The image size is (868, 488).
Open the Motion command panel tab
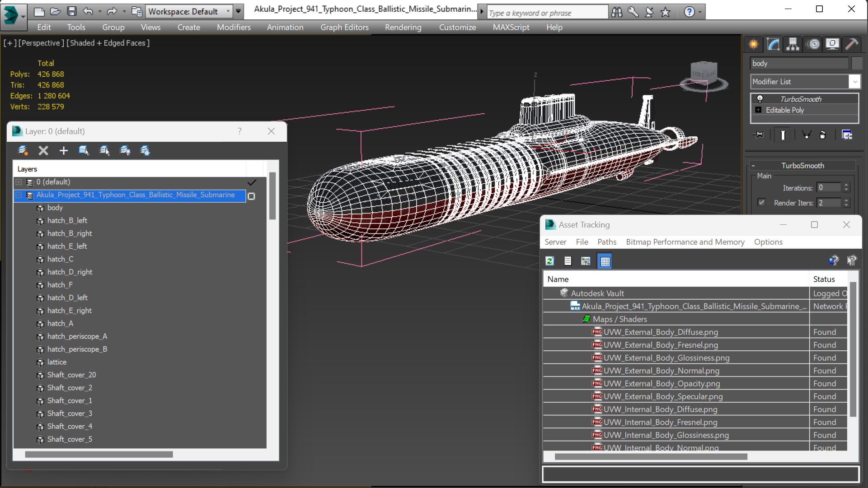813,44
